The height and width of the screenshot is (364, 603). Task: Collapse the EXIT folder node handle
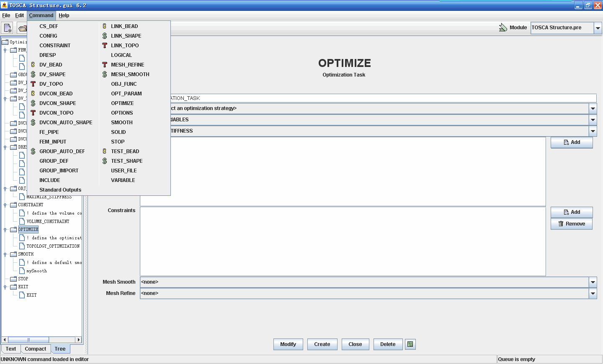point(5,287)
